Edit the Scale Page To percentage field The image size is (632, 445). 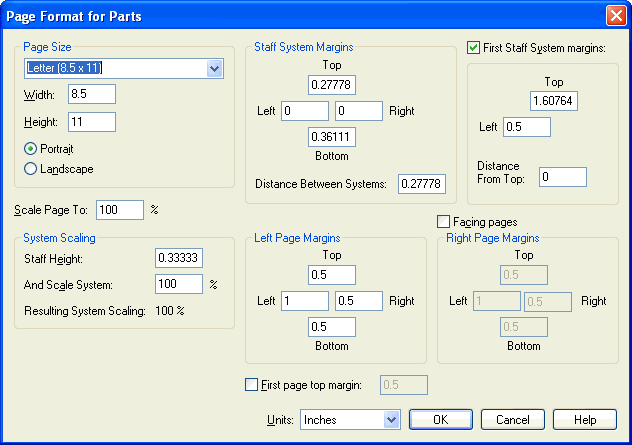[x=120, y=210]
